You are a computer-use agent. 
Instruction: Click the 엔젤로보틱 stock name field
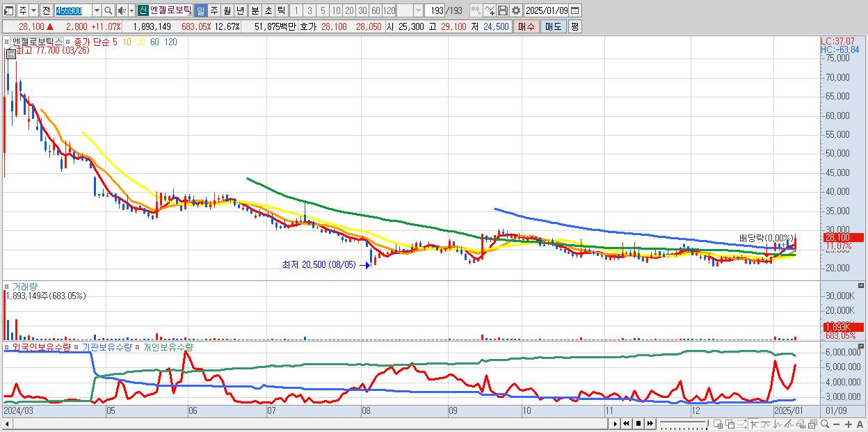tap(170, 10)
